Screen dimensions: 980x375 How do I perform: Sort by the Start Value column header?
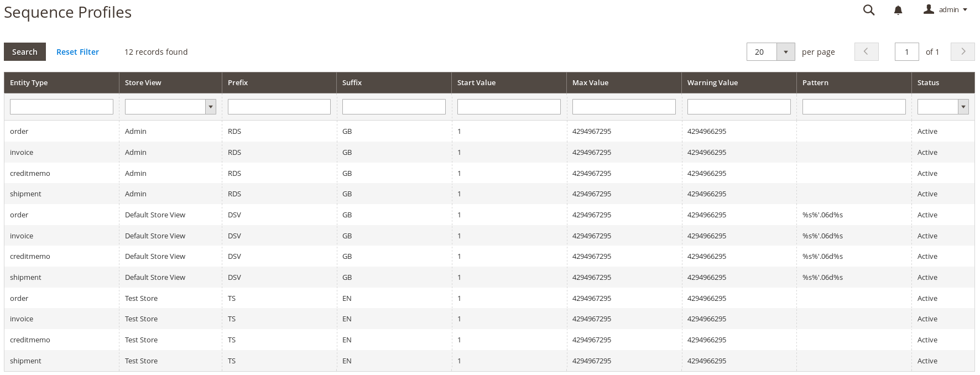[x=509, y=82]
